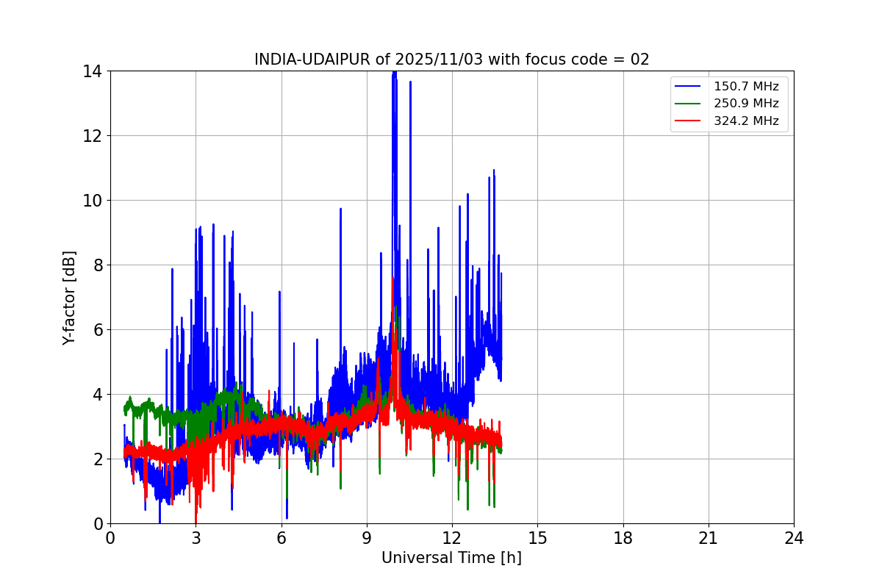Click y-axis tick label 10
882x588 pixels.
[x=92, y=201]
